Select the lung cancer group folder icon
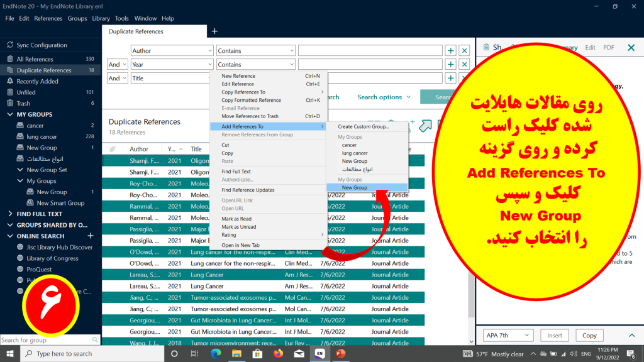Image resolution: width=644 pixels, height=362 pixels. [x=19, y=136]
